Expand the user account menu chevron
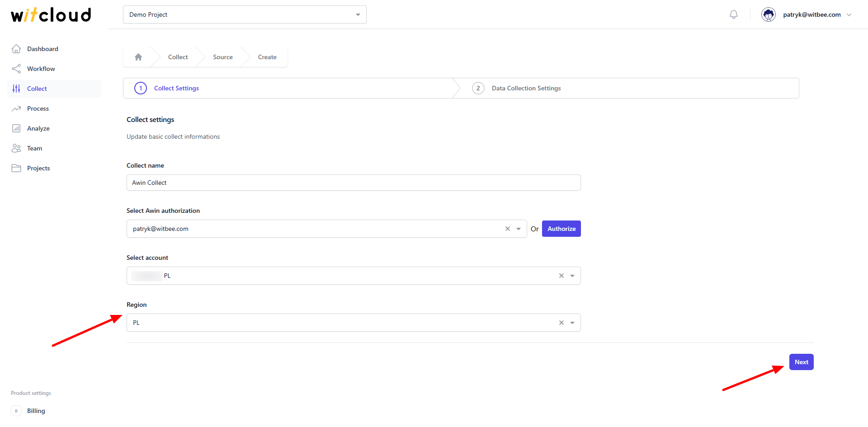 point(849,14)
